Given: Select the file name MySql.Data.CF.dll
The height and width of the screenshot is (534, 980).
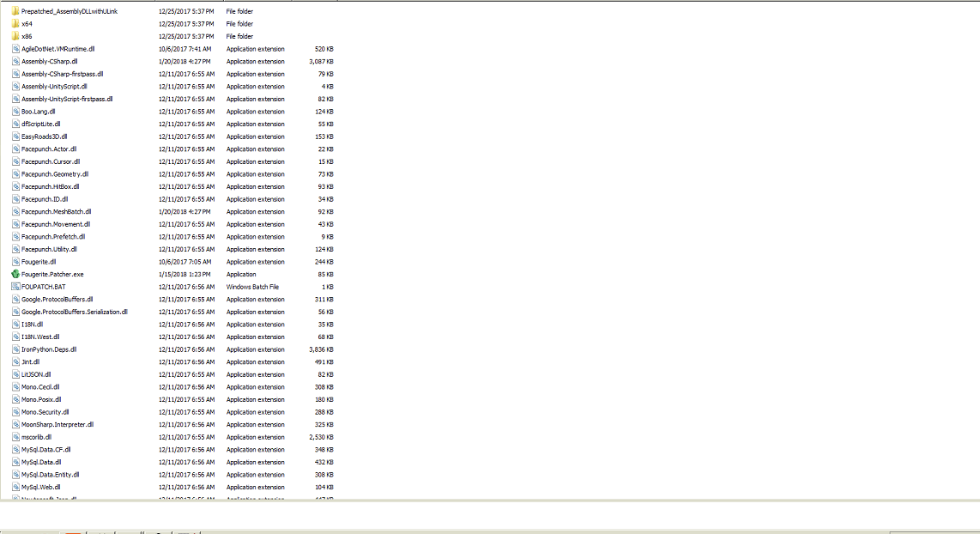Looking at the screenshot, I should click(46, 450).
